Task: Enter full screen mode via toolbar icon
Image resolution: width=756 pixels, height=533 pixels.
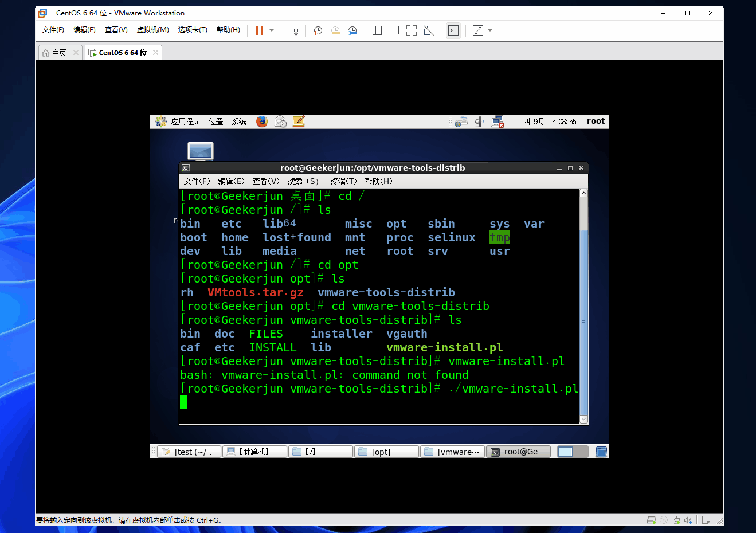Action: (412, 30)
